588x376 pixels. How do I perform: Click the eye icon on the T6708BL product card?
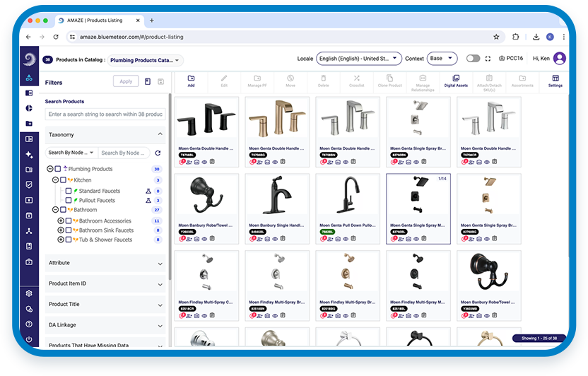point(204,162)
